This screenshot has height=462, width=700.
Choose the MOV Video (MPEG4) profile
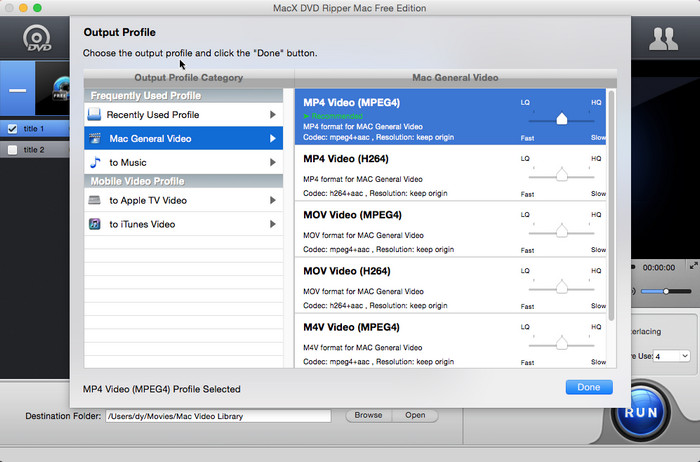(450, 229)
